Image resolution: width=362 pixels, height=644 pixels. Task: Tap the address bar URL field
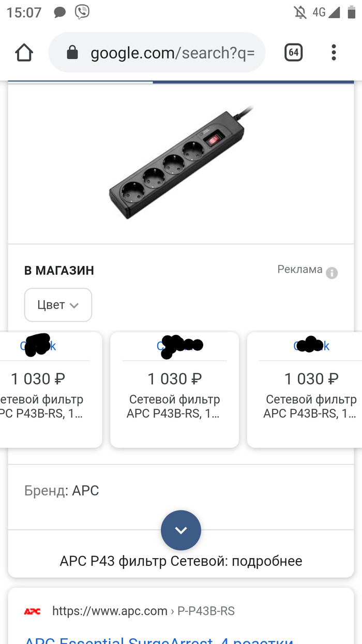click(172, 52)
